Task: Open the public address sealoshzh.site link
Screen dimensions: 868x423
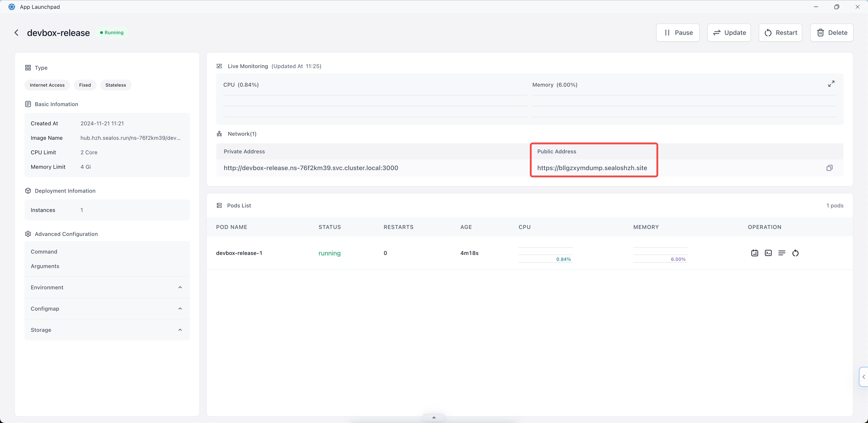Action: (x=592, y=168)
